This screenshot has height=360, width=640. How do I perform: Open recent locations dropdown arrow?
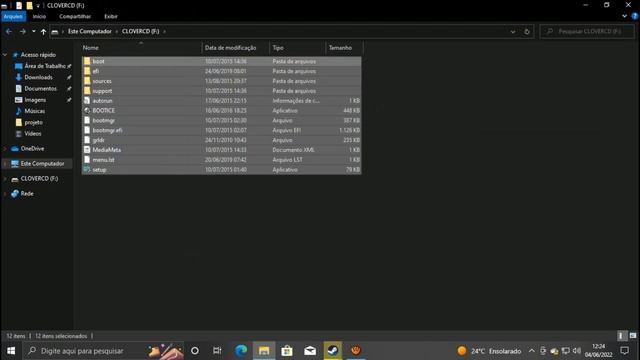tap(33, 31)
